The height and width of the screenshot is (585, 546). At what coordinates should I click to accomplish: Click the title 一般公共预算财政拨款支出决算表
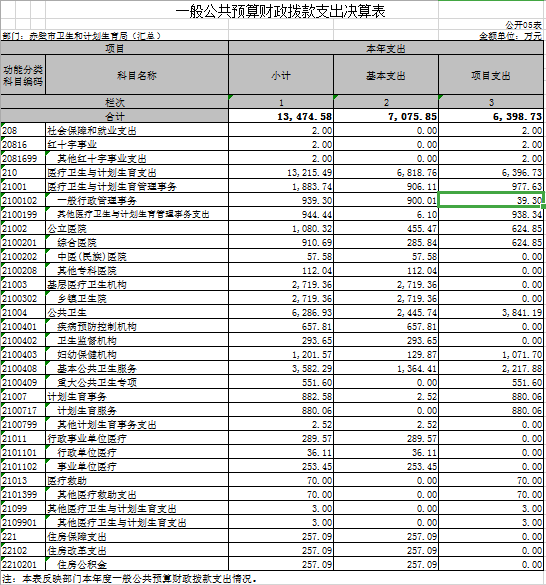click(280, 11)
